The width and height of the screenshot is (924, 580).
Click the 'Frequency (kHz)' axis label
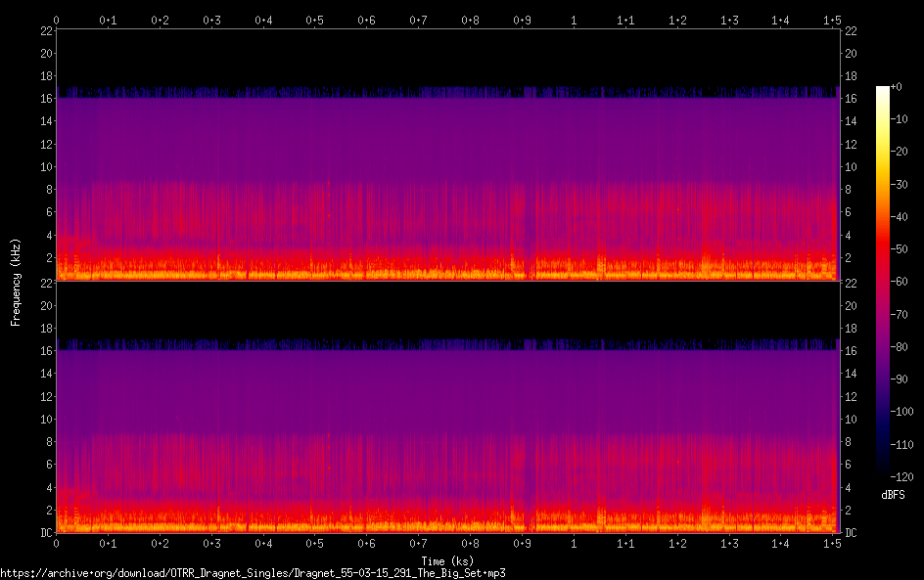(x=16, y=281)
